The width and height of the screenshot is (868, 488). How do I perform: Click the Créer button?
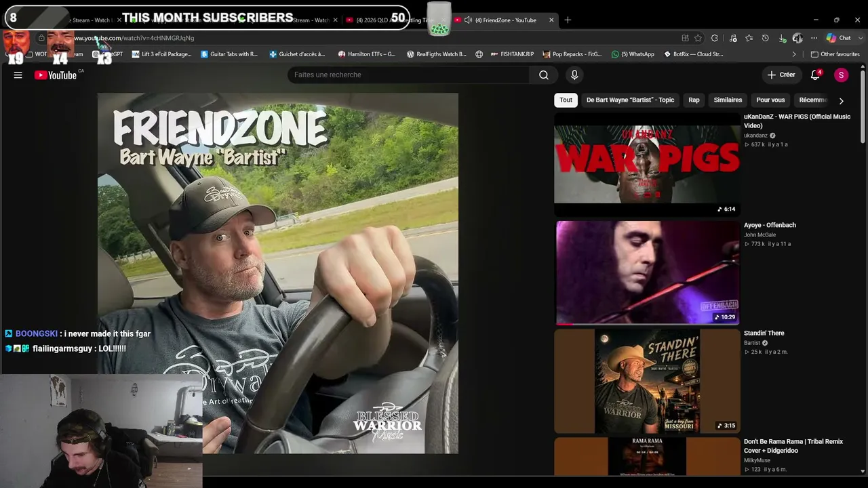[781, 75]
